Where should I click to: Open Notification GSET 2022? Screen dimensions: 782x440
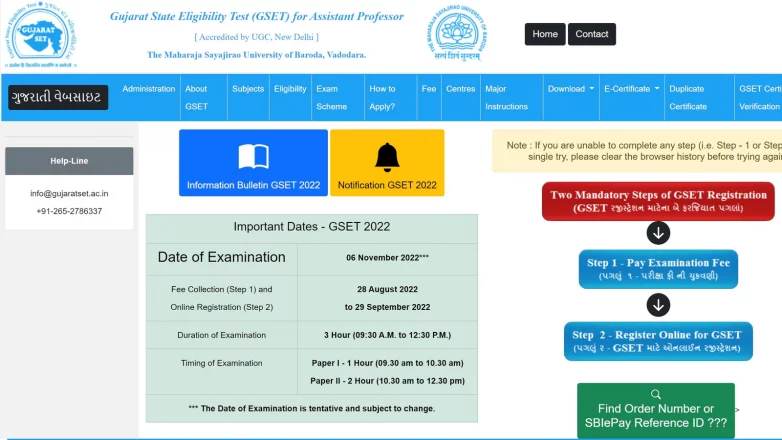point(387,163)
